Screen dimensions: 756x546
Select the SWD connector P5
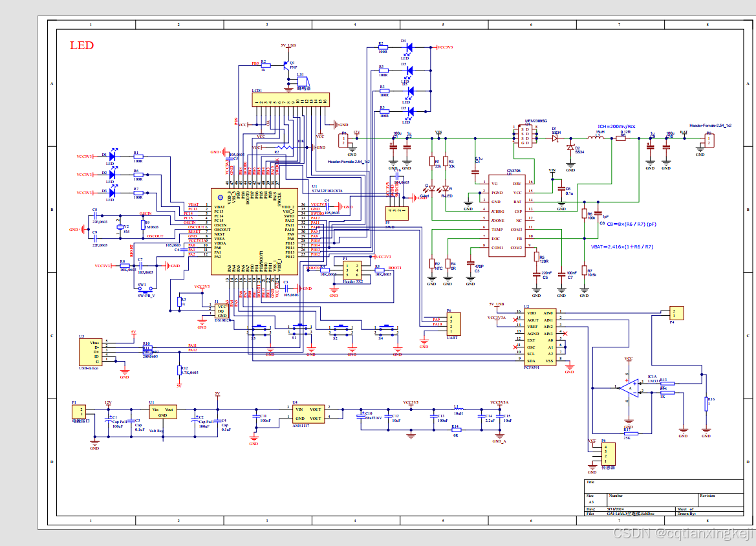coord(397,213)
